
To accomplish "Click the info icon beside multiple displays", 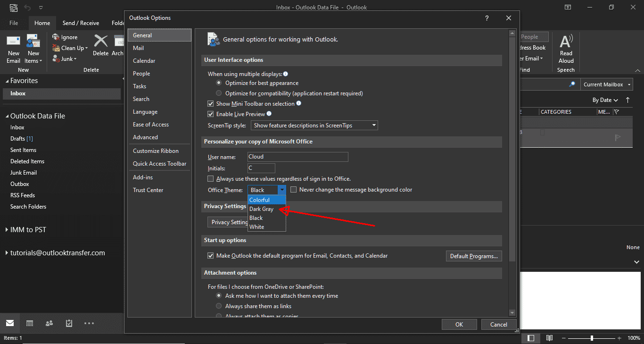I will 285,74.
